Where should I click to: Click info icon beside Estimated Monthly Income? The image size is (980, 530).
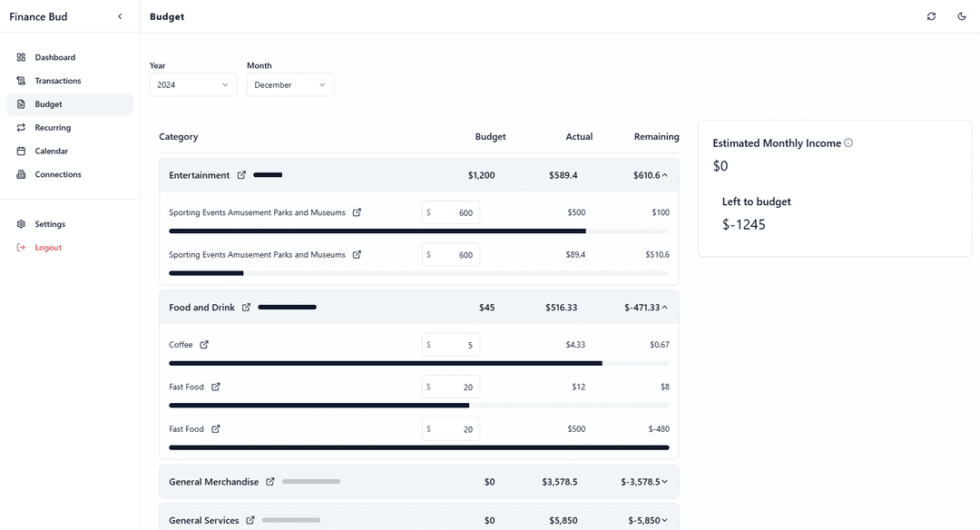(848, 143)
